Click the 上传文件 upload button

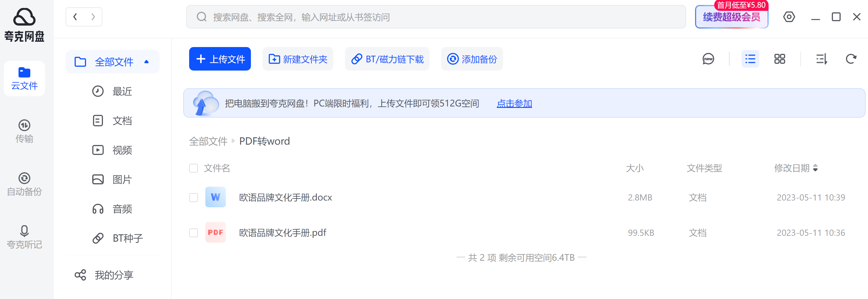pyautogui.click(x=220, y=59)
